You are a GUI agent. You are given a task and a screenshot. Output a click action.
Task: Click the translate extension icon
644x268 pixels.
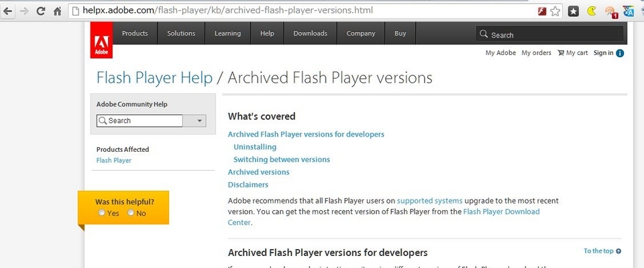(x=629, y=11)
